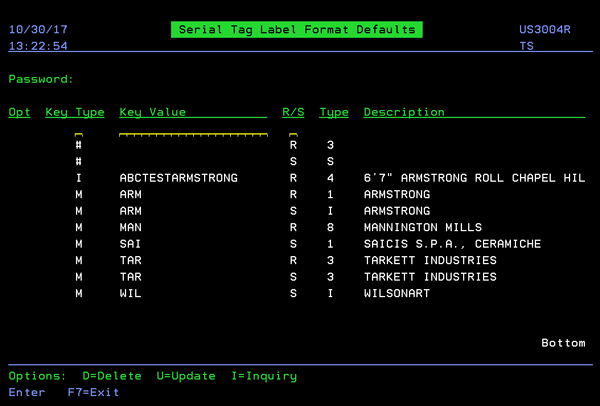Click the Serial Tag Label Format Defaults title
Image resolution: width=600 pixels, height=406 pixels.
coord(297,29)
